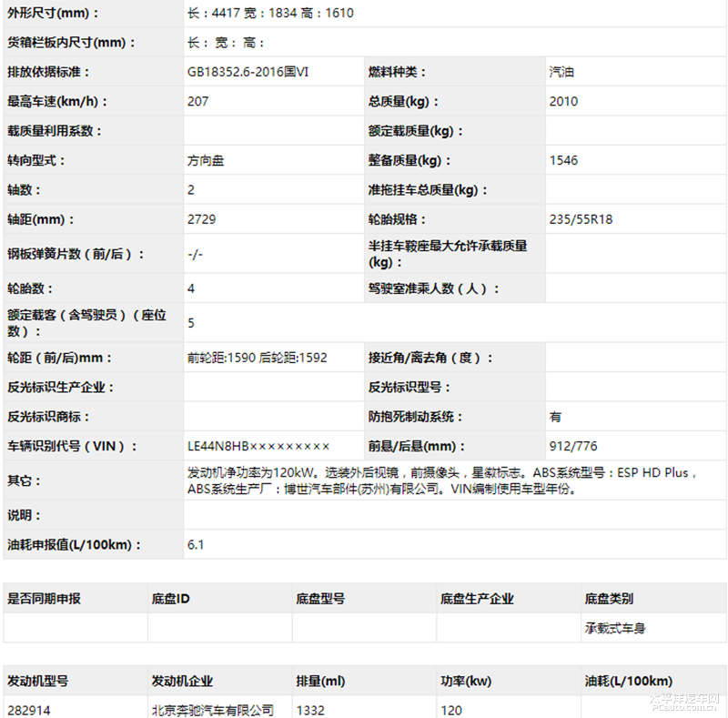Select chassis type value 承载式车身
Screen dimensions: 728x718
pyautogui.click(x=615, y=629)
